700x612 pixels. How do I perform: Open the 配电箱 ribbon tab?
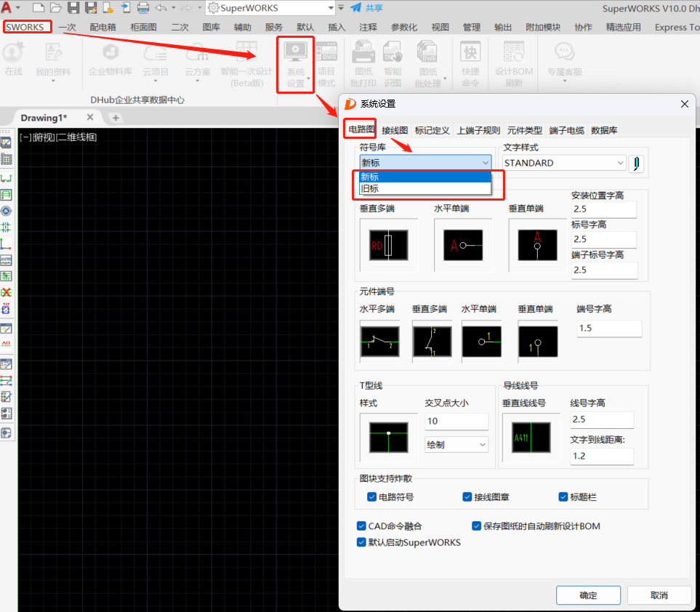click(x=102, y=27)
